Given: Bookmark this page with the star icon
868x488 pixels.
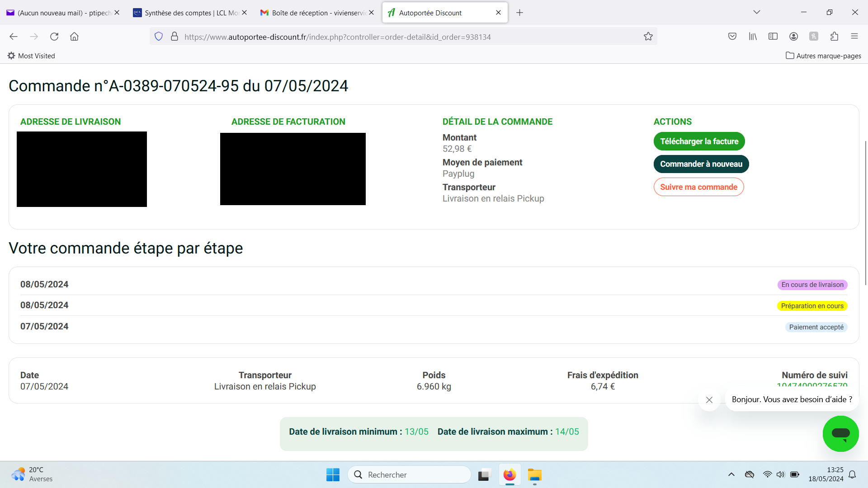Looking at the screenshot, I should [648, 37].
